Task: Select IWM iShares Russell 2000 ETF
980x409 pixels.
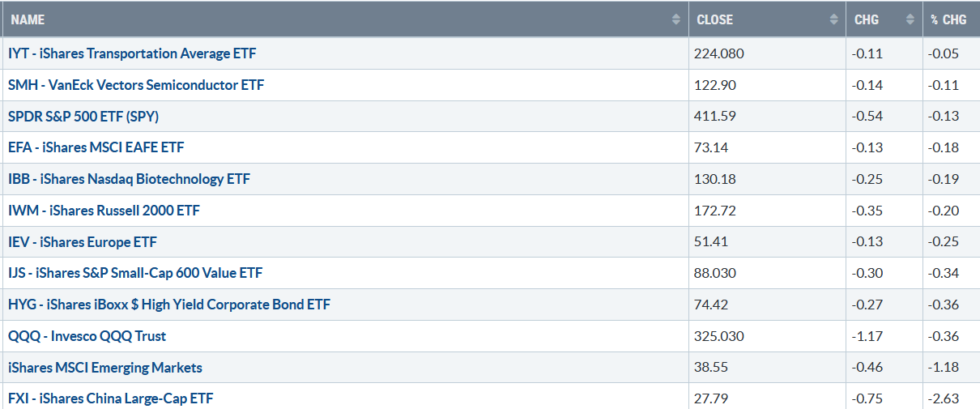Action: pyautogui.click(x=104, y=211)
